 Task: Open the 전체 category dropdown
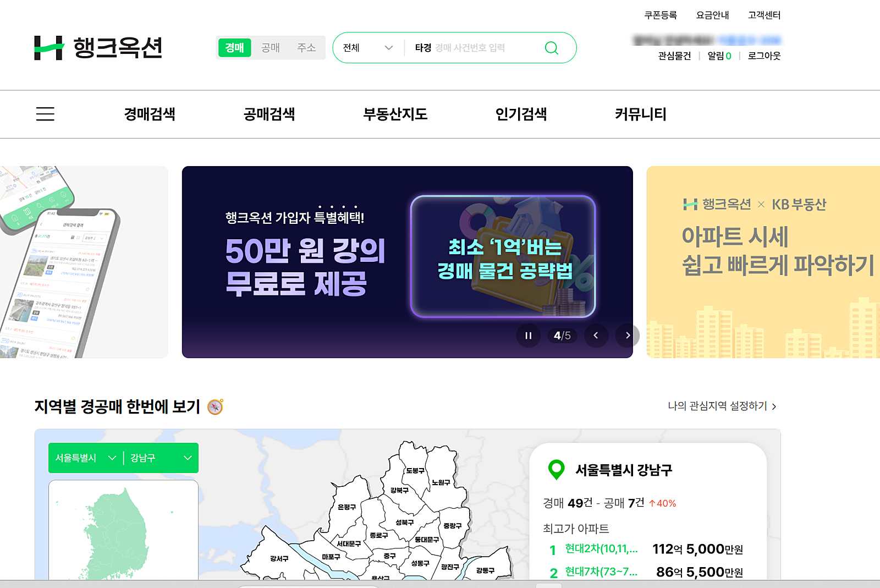(368, 48)
